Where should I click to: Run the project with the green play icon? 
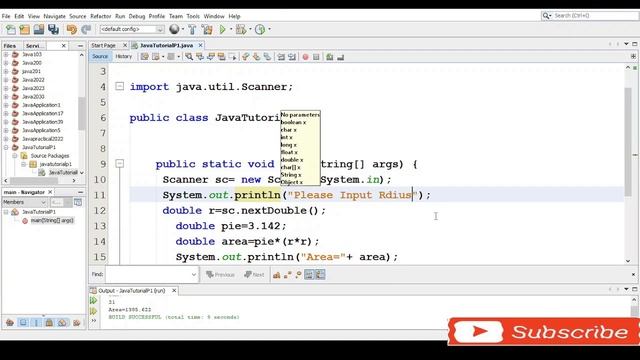click(x=222, y=29)
